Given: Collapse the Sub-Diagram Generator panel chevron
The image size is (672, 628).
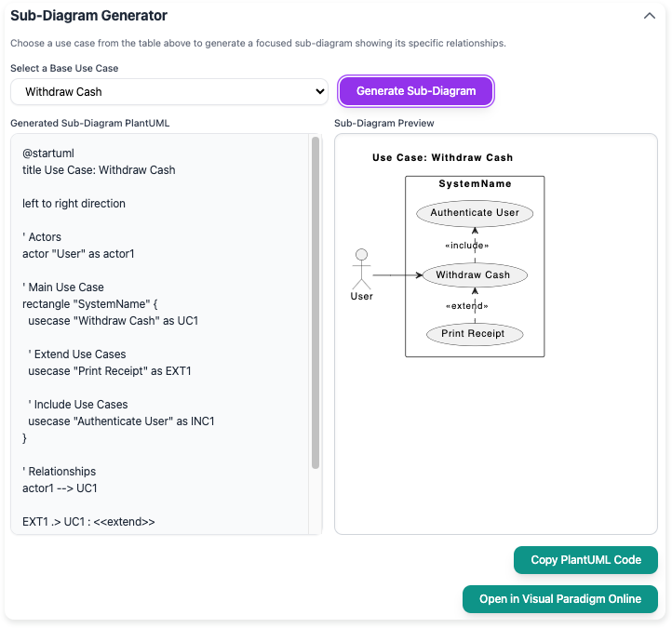Looking at the screenshot, I should coord(650,16).
